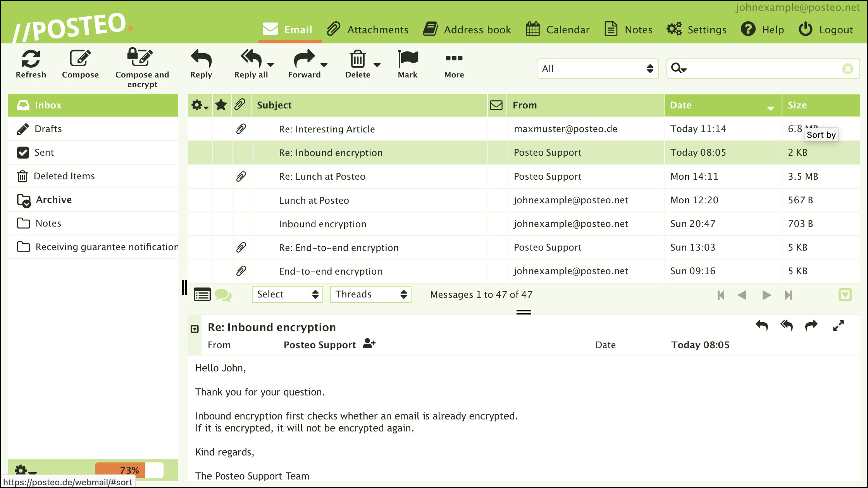Viewport: 868px width, 488px height.
Task: Toggle the preview pane button
Action: 845,295
